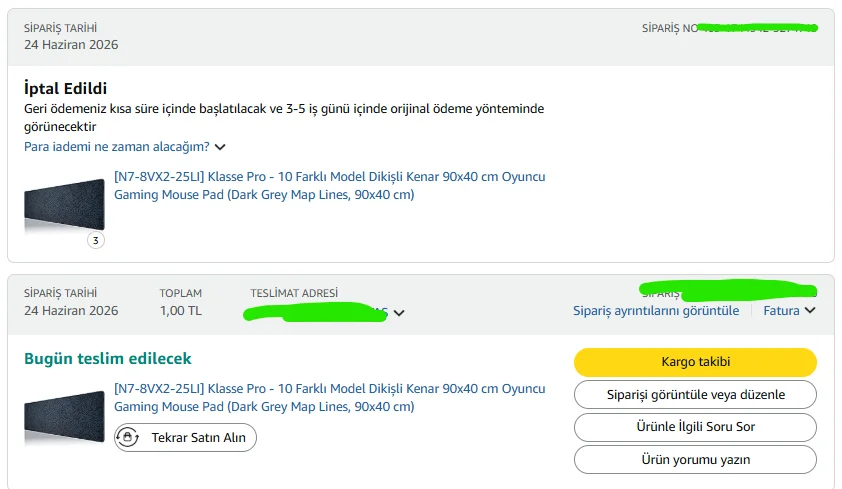Click Tekrar Satın Alın button
Screen dimensions: 842x489
pyautogui.click(x=185, y=437)
